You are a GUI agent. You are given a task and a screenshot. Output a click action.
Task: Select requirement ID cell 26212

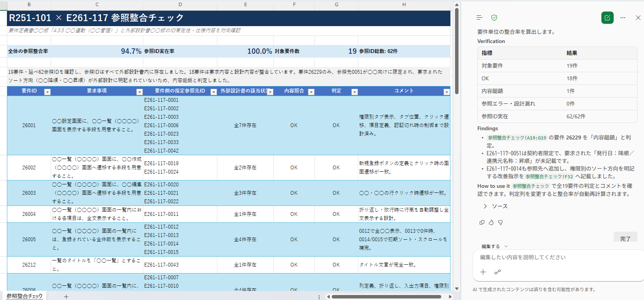click(x=29, y=265)
